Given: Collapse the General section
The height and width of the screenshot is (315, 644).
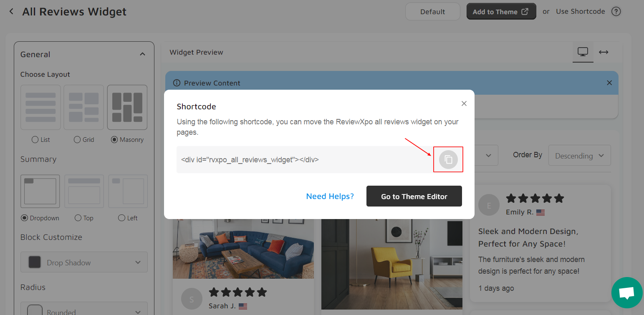Looking at the screenshot, I should point(142,54).
